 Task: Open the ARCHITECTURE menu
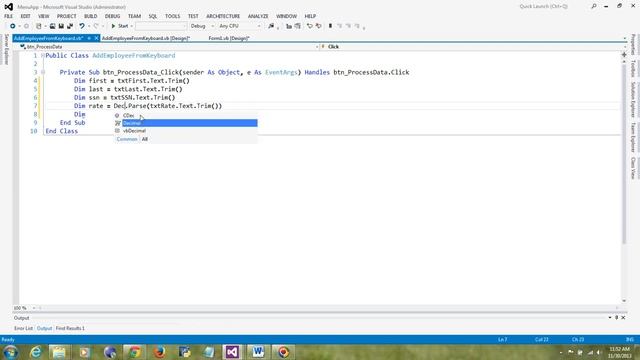pyautogui.click(x=223, y=16)
